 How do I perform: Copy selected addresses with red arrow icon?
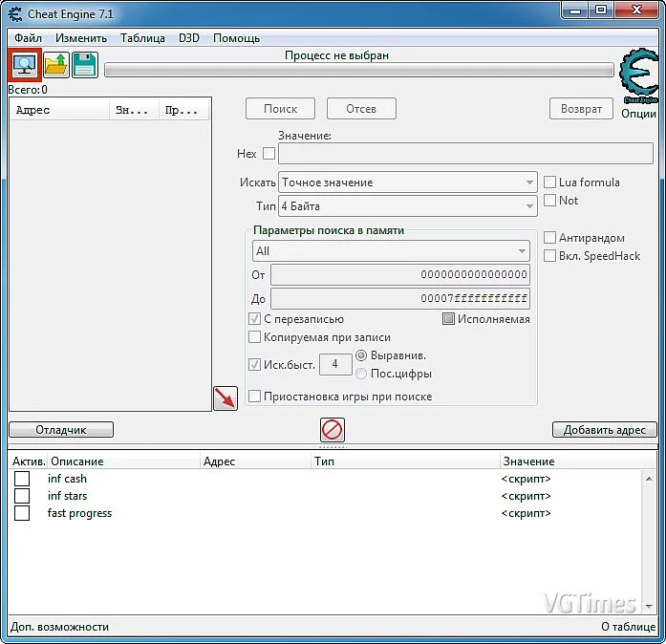[226, 398]
